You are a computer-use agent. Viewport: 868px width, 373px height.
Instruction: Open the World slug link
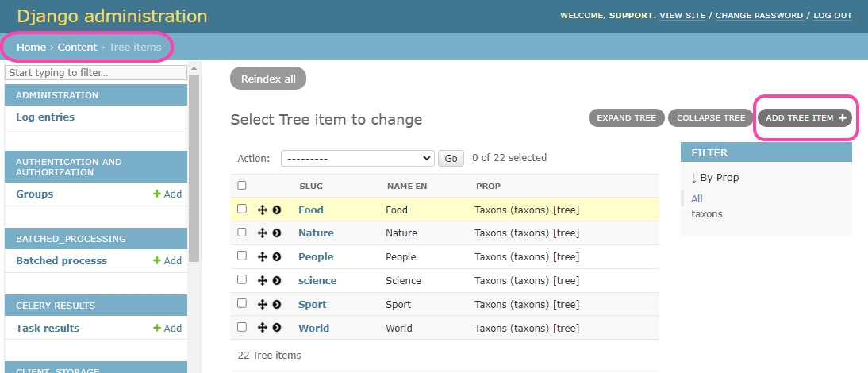pos(314,329)
